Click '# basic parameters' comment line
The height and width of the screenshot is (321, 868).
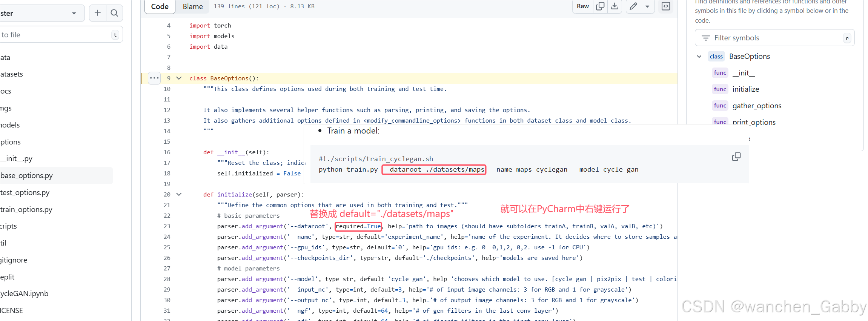coord(248,216)
